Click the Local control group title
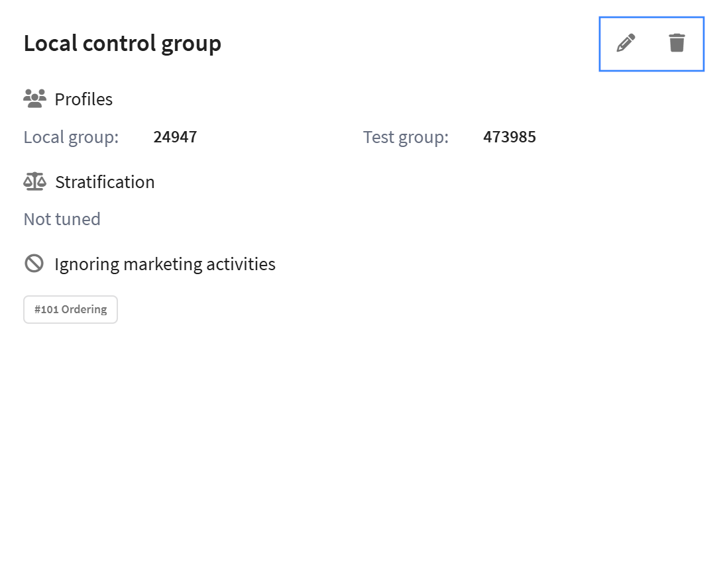This screenshot has height=588, width=719. coord(122,44)
